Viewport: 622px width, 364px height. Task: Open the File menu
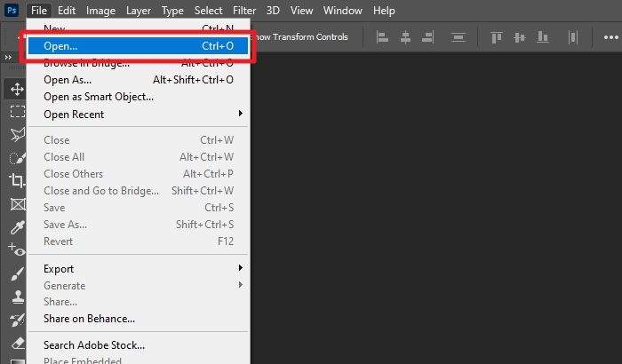click(x=39, y=11)
